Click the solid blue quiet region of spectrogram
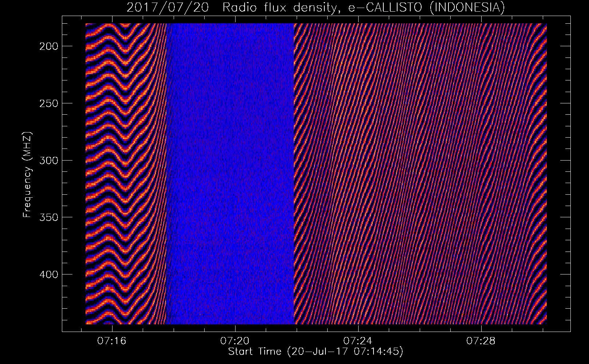The width and height of the screenshot is (589, 364). coord(230,174)
